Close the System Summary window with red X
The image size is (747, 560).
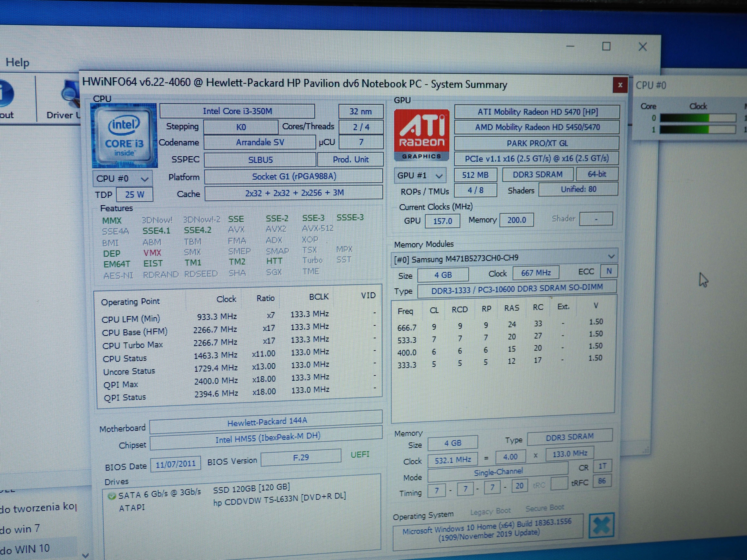point(620,85)
